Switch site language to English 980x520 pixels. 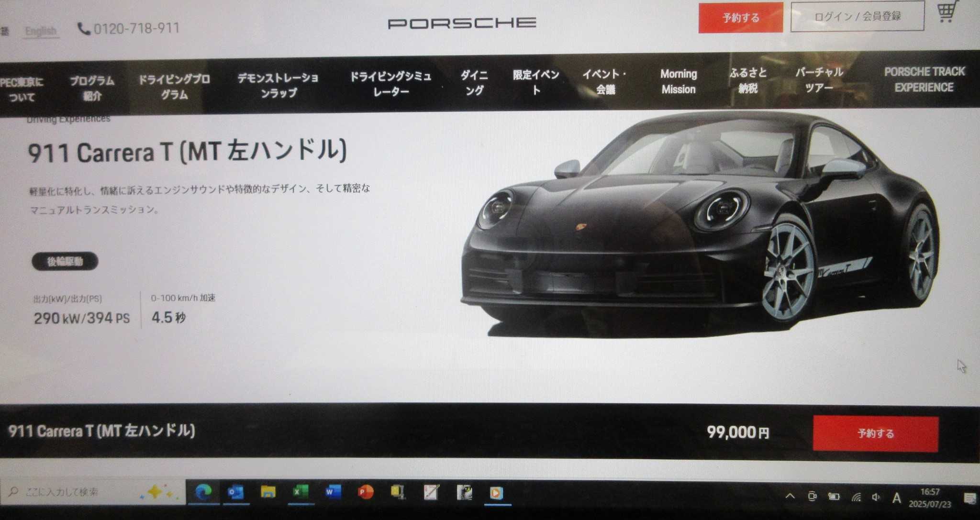click(x=41, y=31)
